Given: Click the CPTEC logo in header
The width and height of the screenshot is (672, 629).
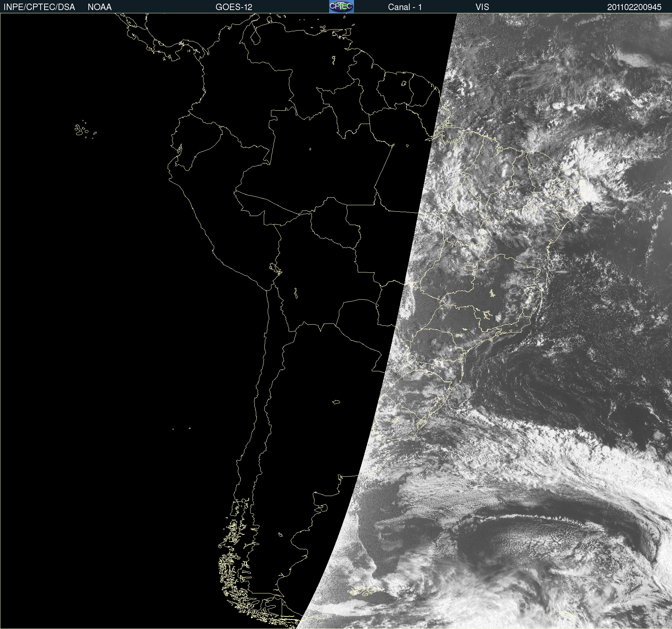Looking at the screenshot, I should click(341, 6).
